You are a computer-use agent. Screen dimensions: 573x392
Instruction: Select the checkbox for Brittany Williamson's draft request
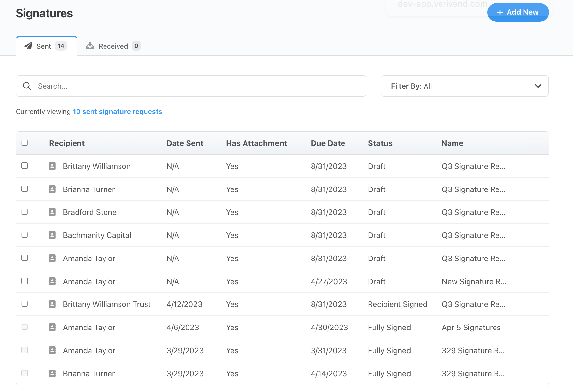pos(25,166)
